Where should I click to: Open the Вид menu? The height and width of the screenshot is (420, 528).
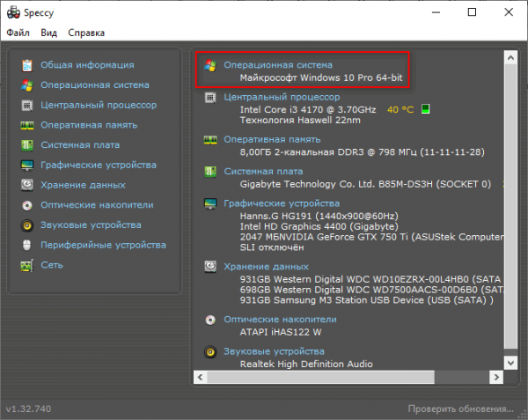(48, 33)
